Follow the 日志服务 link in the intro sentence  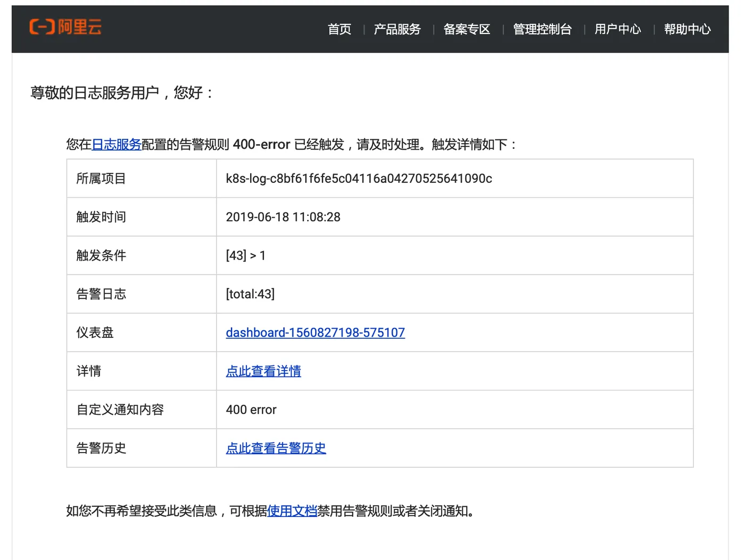coord(117,145)
